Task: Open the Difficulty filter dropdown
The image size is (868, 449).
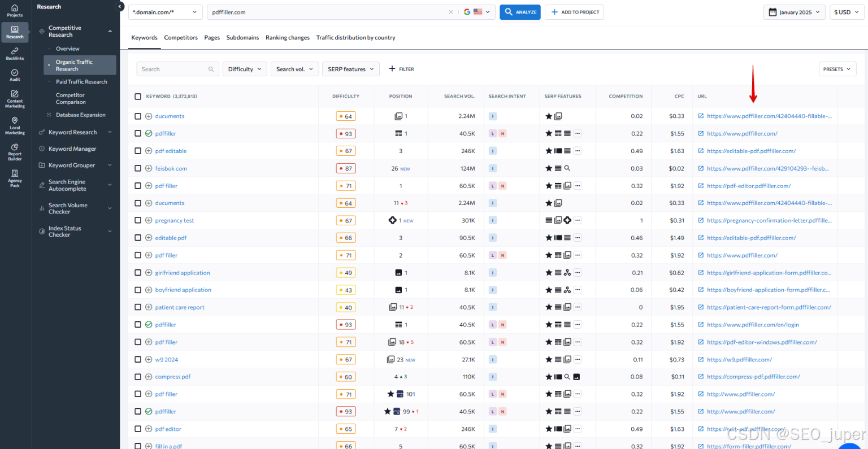Action: coord(245,69)
